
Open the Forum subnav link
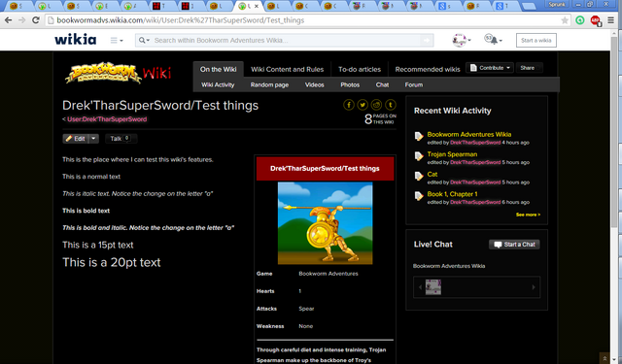(414, 84)
